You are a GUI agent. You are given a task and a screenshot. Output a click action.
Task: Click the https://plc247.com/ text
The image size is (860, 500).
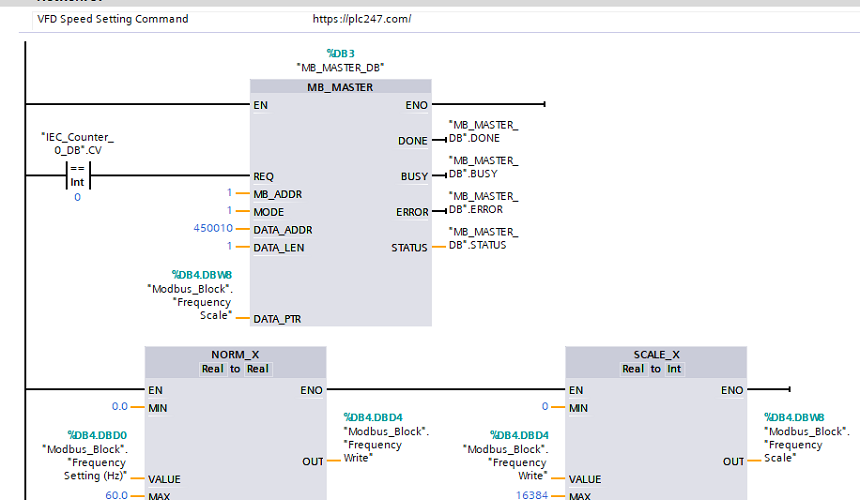[x=362, y=19]
